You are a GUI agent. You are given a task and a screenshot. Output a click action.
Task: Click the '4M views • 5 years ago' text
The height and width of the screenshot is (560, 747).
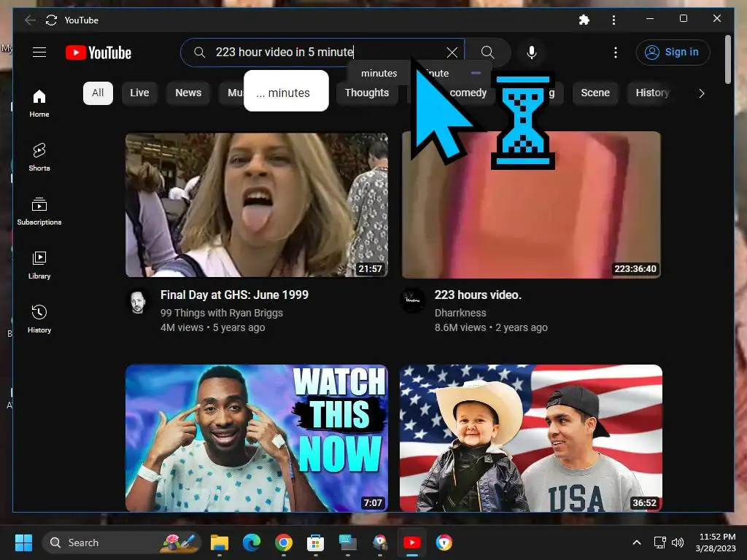[212, 327]
